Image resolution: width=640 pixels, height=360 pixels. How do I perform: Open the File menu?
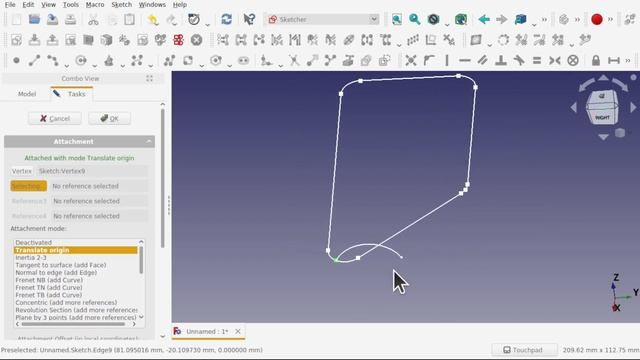(10, 5)
